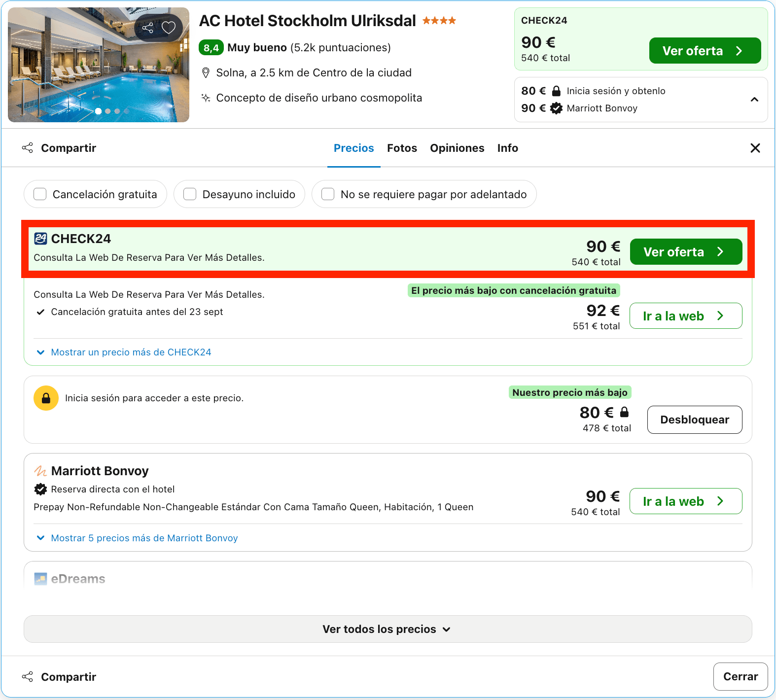Click Ir a la web for 92 € offer
The height and width of the screenshot is (700, 776).
point(686,316)
